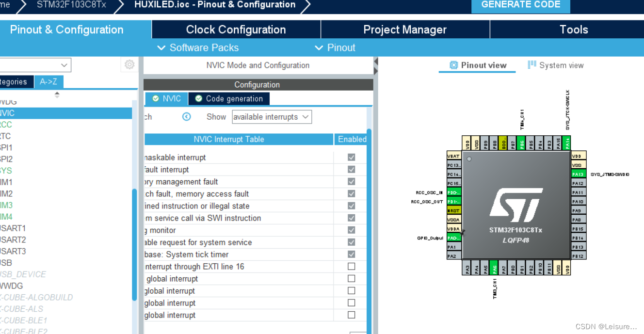Open the available interrupts Show dropdown
Screen dimensions: 644x334
pos(272,117)
